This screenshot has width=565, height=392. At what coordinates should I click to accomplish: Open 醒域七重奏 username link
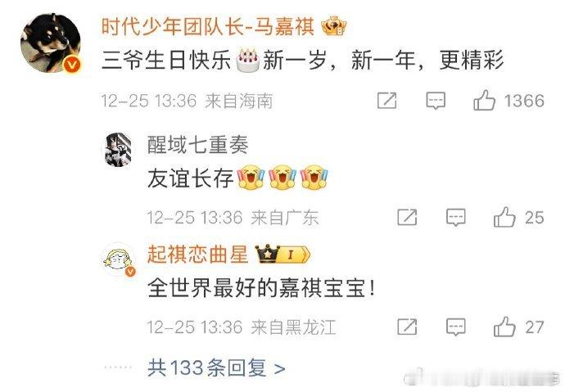(197, 145)
